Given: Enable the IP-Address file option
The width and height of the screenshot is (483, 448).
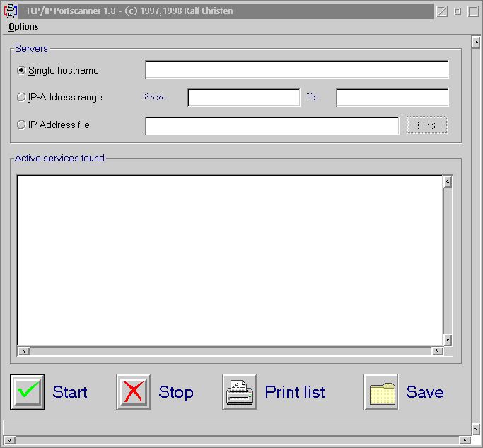Looking at the screenshot, I should (21, 125).
